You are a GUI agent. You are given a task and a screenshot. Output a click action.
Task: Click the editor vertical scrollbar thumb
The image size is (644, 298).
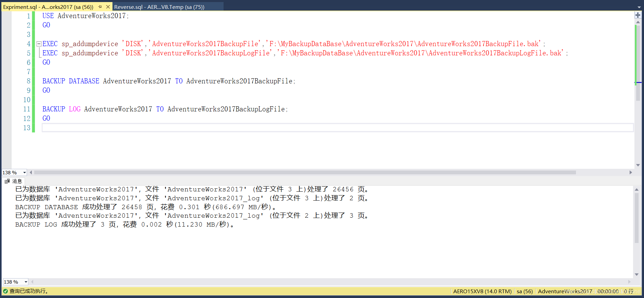click(x=638, y=63)
